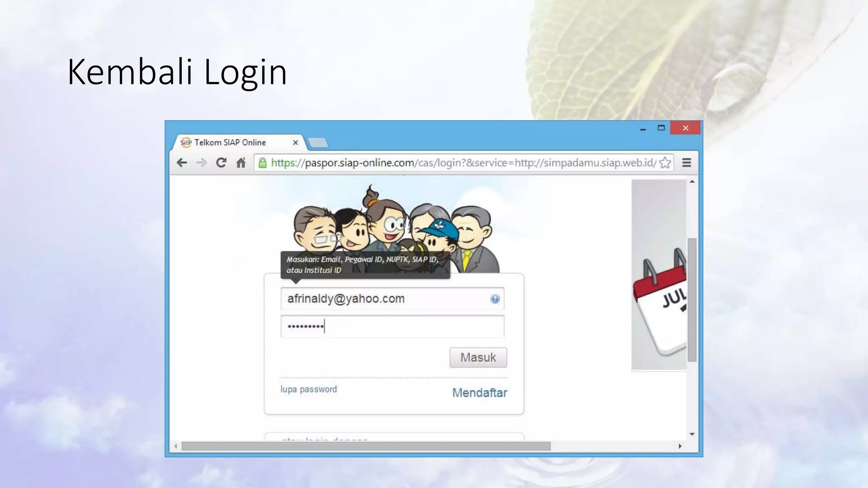This screenshot has height=488, width=868.
Task: Click the vertical scrollbar thumb
Action: point(692,300)
